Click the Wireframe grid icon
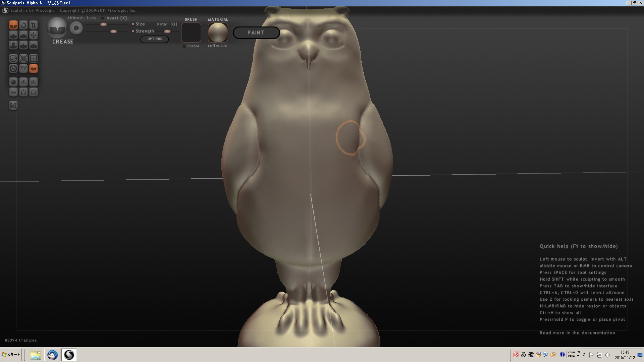This screenshot has height=362, width=644. (33, 59)
